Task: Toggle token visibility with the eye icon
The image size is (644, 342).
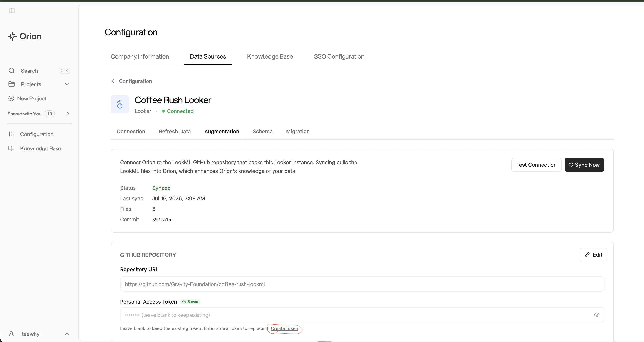Action: pyautogui.click(x=597, y=315)
